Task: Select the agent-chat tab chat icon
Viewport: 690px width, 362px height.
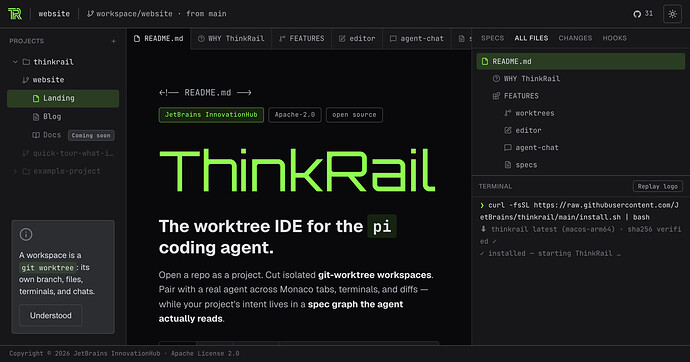Action: tap(393, 39)
